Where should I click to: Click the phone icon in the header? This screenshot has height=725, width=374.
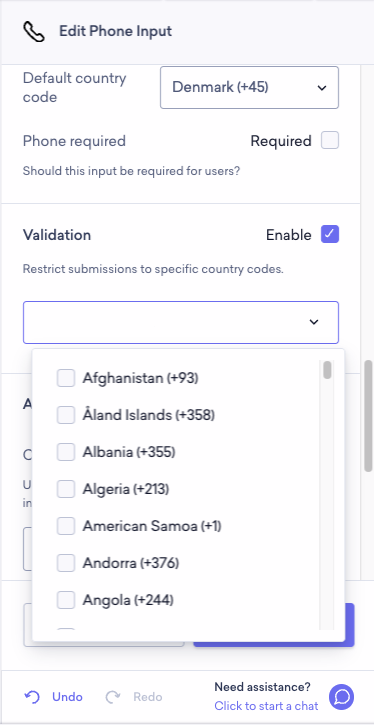point(34,32)
